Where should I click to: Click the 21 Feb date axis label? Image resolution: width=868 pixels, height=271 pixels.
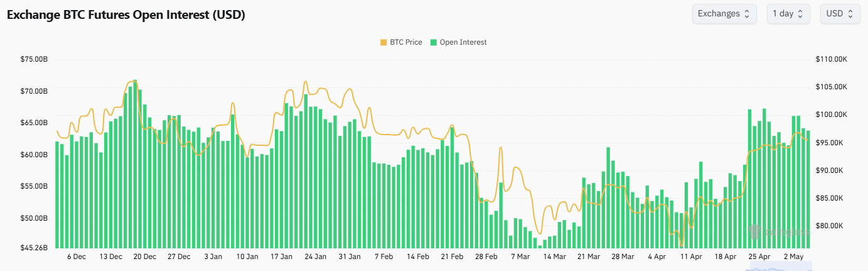452,257
